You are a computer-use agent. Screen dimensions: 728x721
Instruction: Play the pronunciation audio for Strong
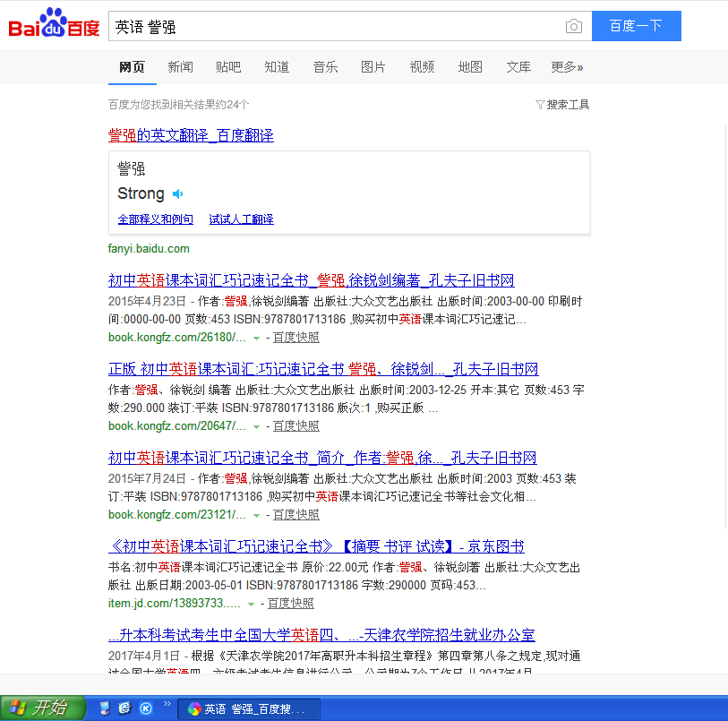[x=178, y=194]
